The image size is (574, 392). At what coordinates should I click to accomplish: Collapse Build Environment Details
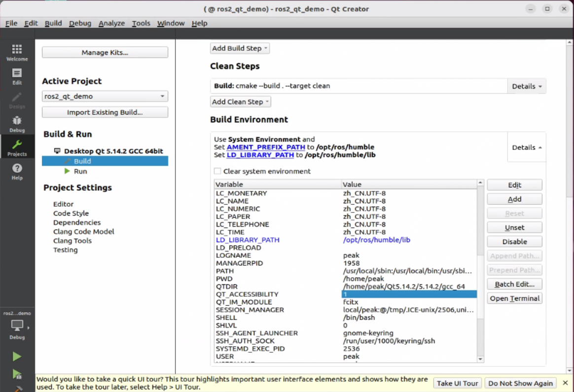(x=526, y=147)
